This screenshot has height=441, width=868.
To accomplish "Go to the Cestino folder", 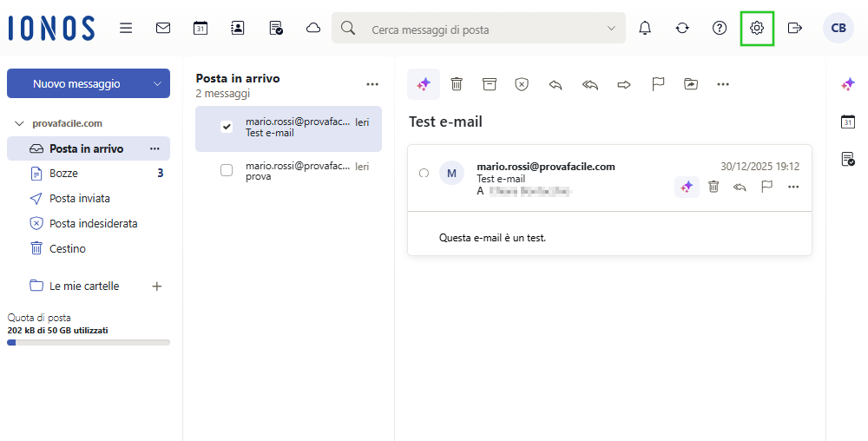I will click(x=67, y=248).
